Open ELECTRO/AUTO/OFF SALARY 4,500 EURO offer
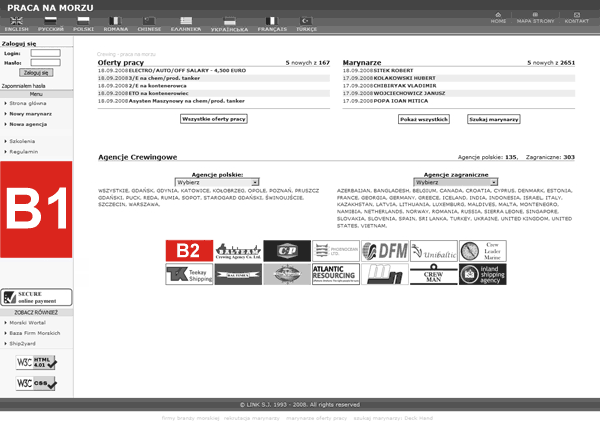 [187, 70]
